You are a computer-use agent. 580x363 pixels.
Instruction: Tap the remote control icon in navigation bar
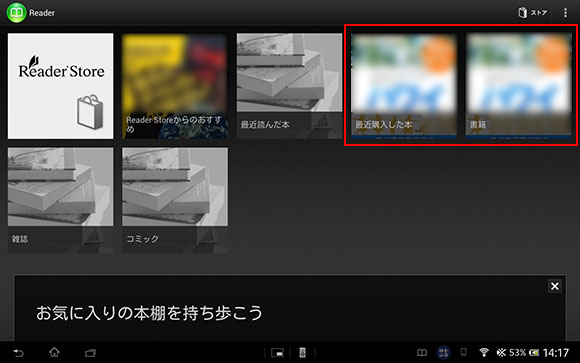point(302,353)
